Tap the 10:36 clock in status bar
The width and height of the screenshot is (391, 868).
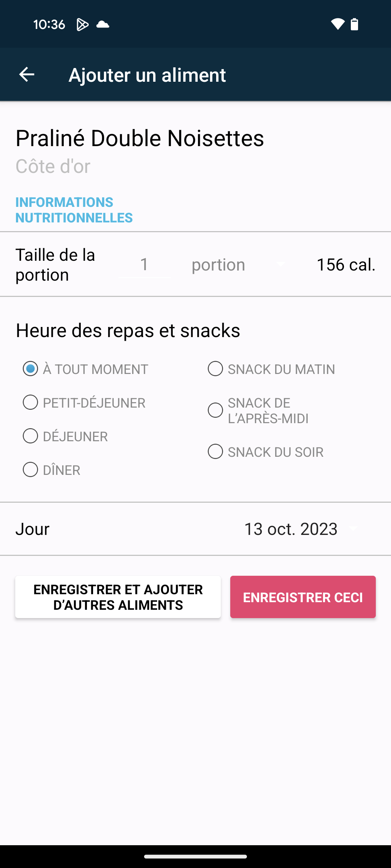(x=49, y=25)
